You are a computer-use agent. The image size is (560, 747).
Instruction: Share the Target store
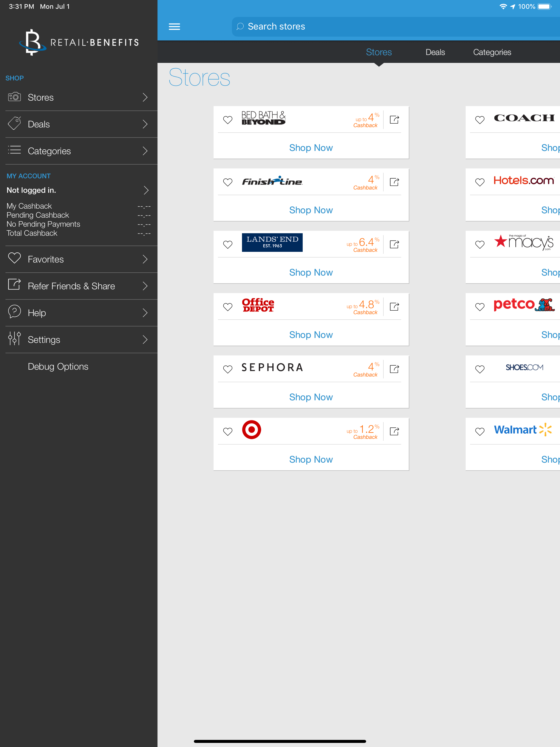(394, 431)
